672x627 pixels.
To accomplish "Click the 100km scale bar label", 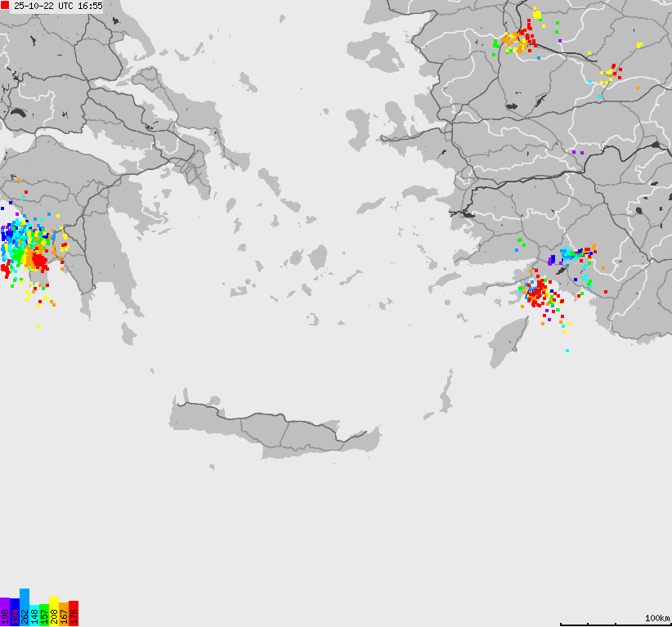I will tap(657, 618).
